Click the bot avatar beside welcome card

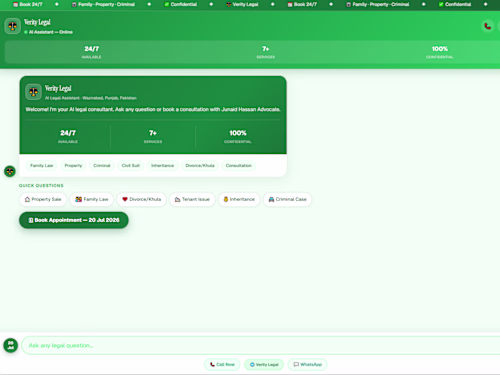10,171
